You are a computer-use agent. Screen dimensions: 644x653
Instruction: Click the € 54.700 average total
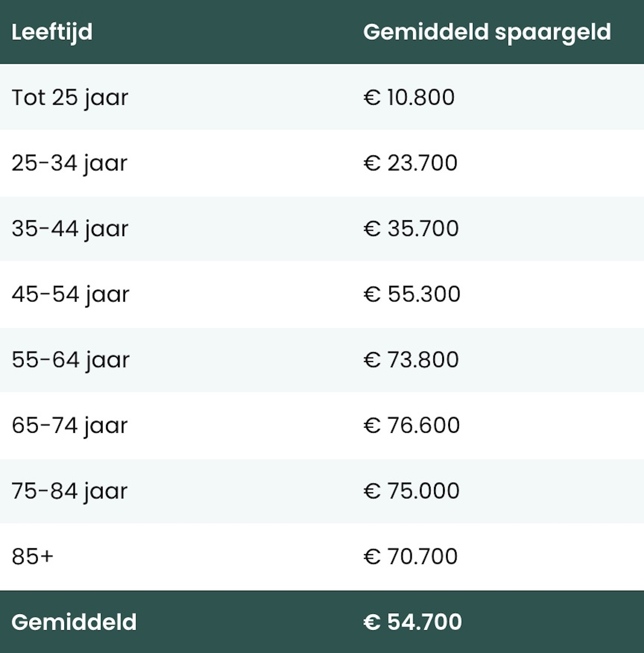tap(413, 622)
